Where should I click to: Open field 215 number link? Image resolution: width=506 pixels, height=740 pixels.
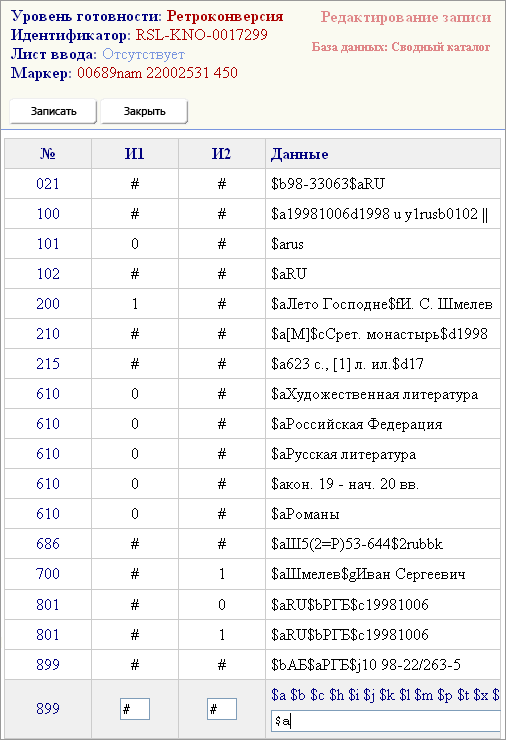point(48,363)
